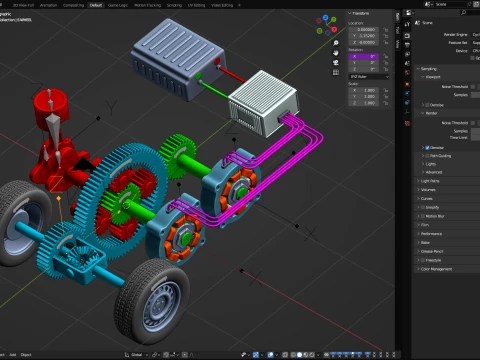480x360 pixels.
Task: Open the green Object Data properties tab
Action: click(x=407, y=112)
